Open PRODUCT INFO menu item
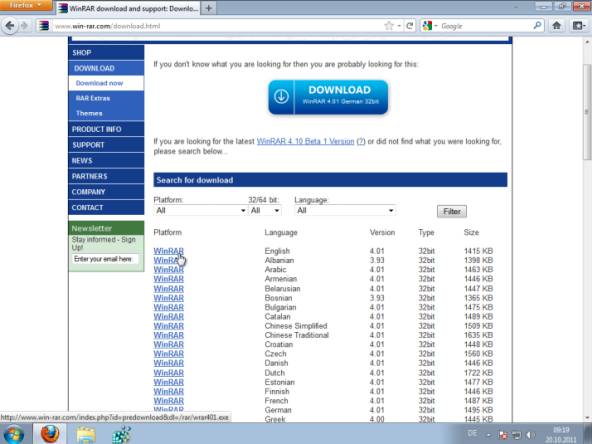This screenshot has height=444, width=592. pyautogui.click(x=106, y=129)
